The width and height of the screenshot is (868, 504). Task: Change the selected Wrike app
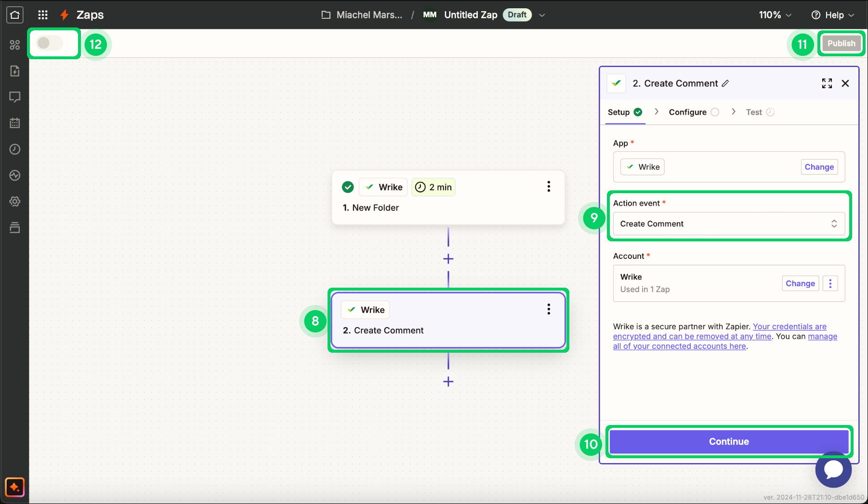[819, 167]
